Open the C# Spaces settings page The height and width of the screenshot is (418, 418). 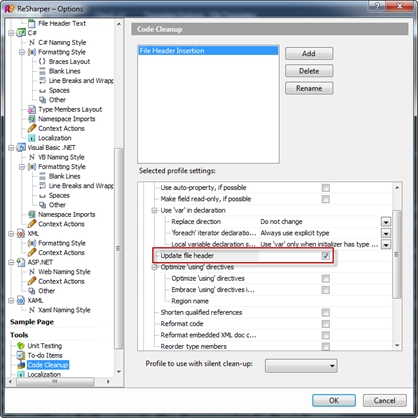tap(59, 90)
